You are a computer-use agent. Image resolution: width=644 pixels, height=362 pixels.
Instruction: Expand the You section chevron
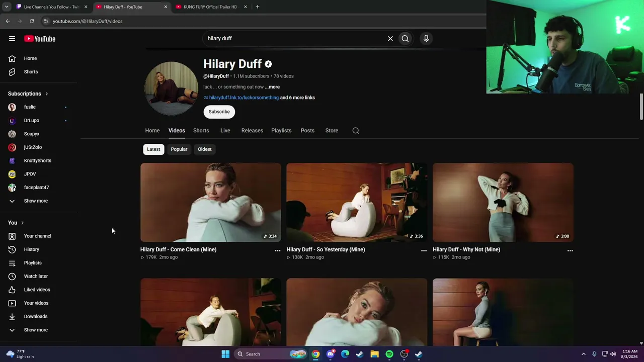(x=22, y=223)
